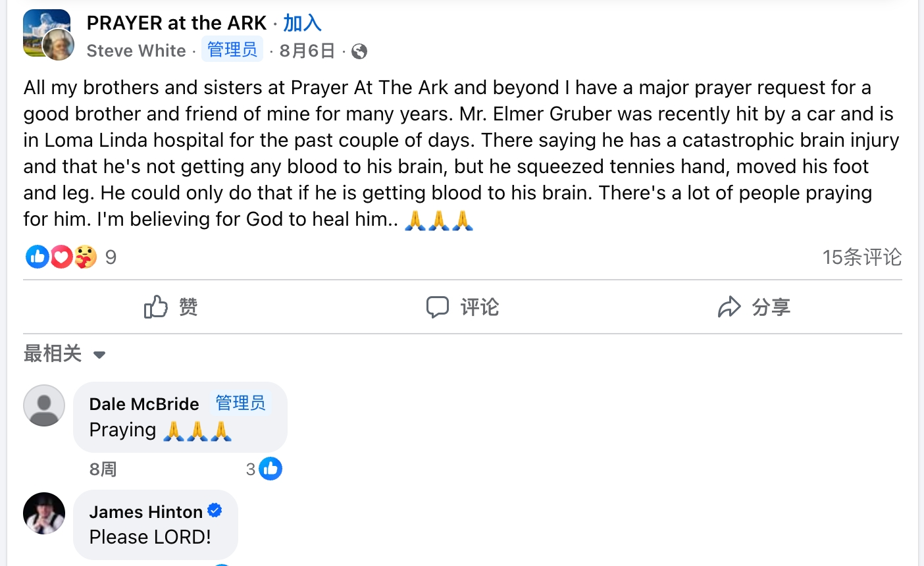Click 加入 to join the group
Screen dimensions: 924x566
[x=302, y=23]
